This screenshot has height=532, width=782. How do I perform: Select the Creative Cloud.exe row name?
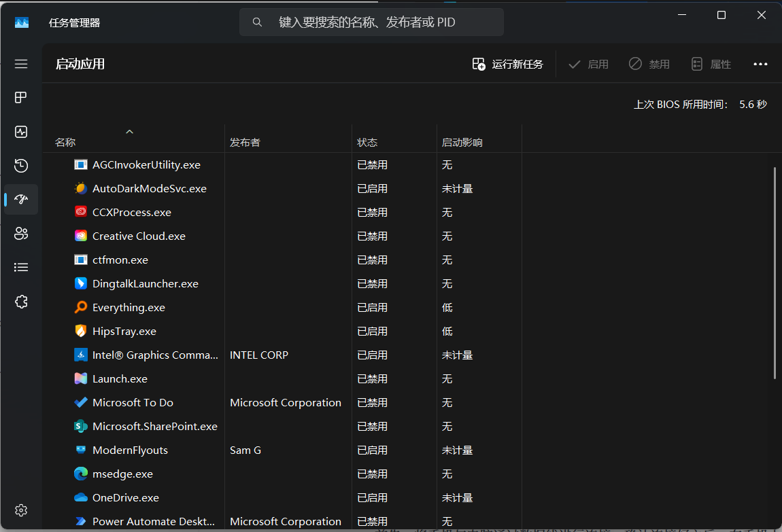pos(139,236)
